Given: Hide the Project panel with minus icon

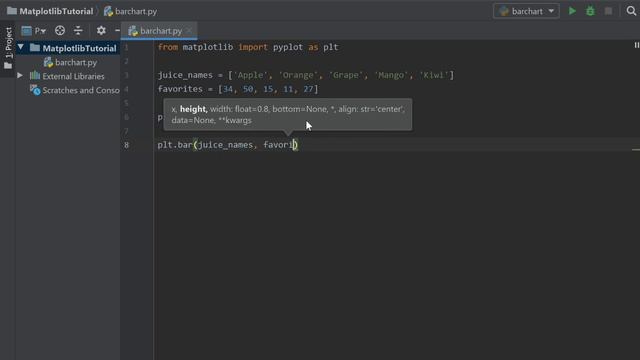Looking at the screenshot, I should [x=117, y=31].
